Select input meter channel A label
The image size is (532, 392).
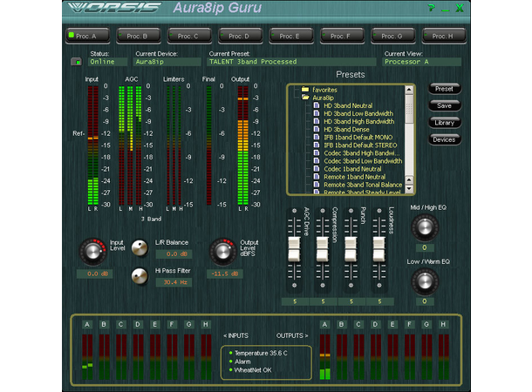tap(87, 325)
